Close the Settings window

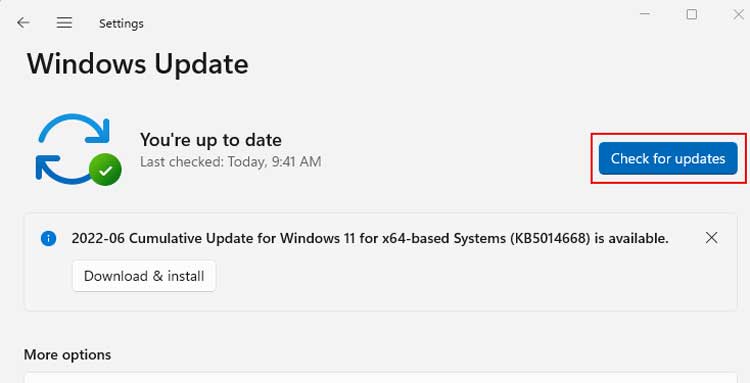click(739, 14)
